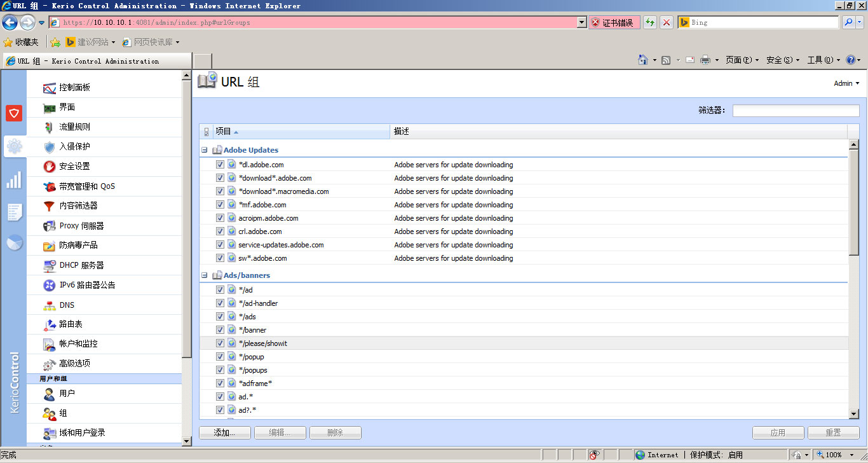Click the IE refresh icon
The height and width of the screenshot is (463, 868).
coord(650,22)
